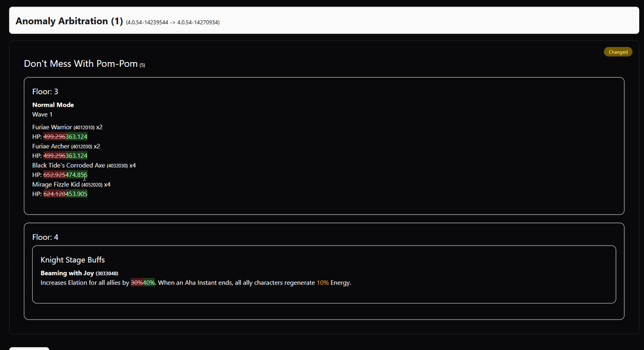The image size is (644, 350).
Task: Click the version range text in header
Action: click(173, 23)
